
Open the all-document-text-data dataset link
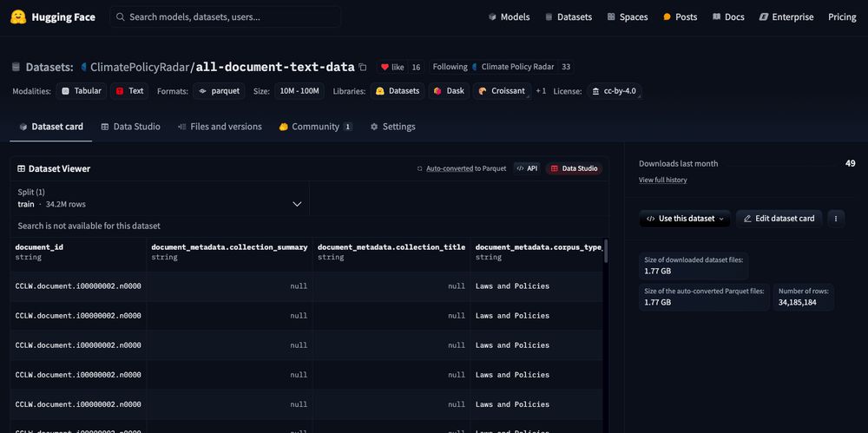pos(275,67)
